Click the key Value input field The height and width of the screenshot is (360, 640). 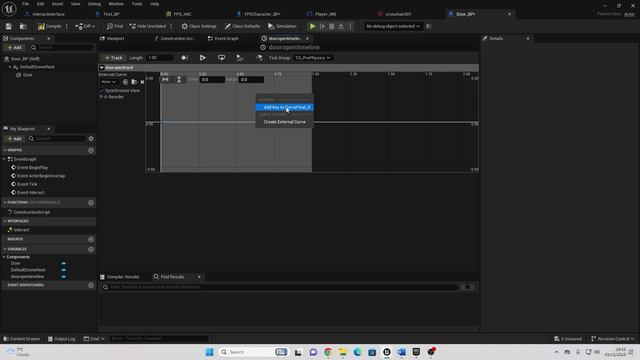pyautogui.click(x=251, y=80)
